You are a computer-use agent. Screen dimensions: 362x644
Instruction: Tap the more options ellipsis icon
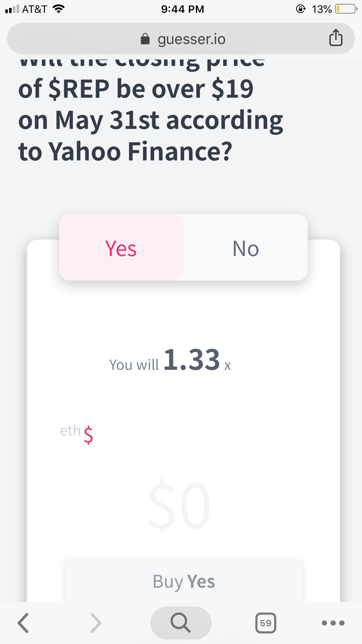pyautogui.click(x=333, y=623)
